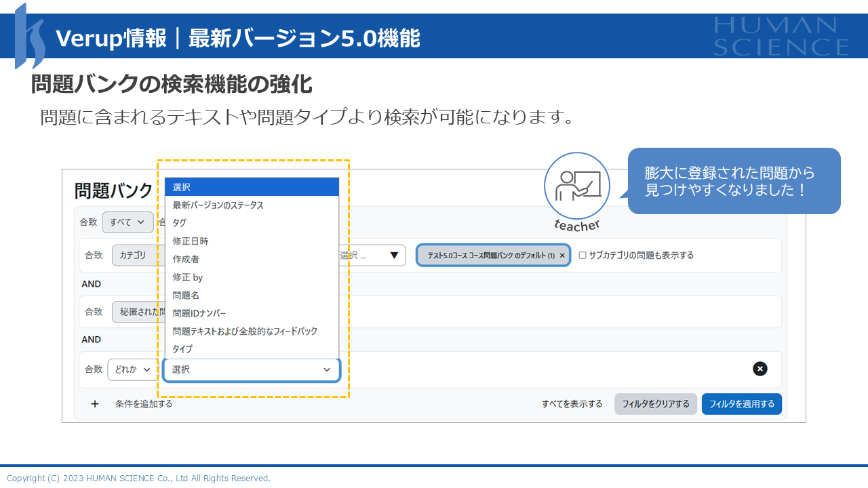Click the plus icon to add condition
Image resolution: width=868 pixels, height=488 pixels.
(95, 404)
